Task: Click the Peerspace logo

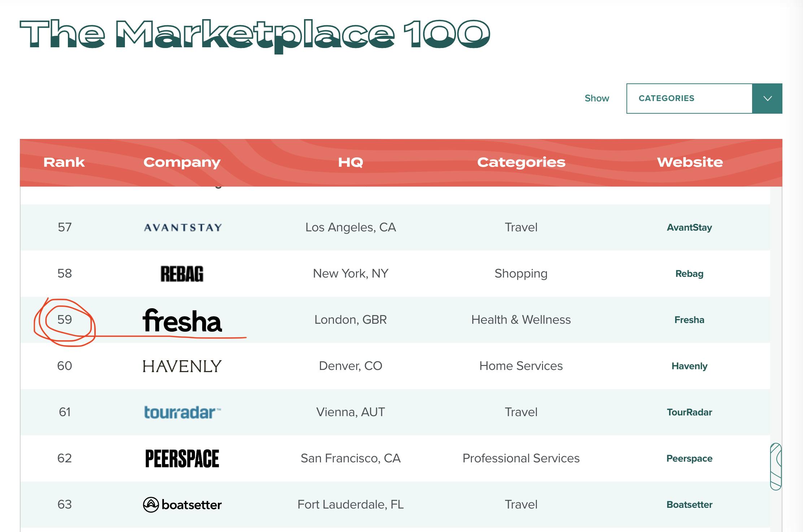Action: 182,458
